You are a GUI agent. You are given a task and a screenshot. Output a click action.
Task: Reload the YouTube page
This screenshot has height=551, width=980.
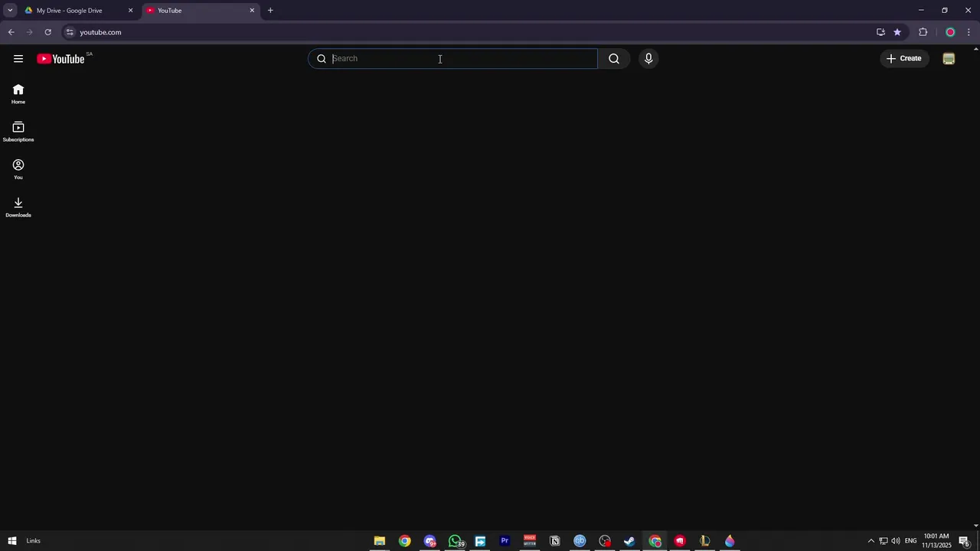point(47,32)
